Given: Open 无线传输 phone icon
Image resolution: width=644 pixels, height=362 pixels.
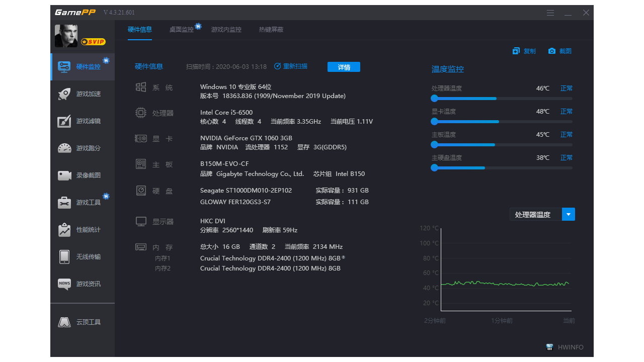Looking at the screenshot, I should [64, 257].
